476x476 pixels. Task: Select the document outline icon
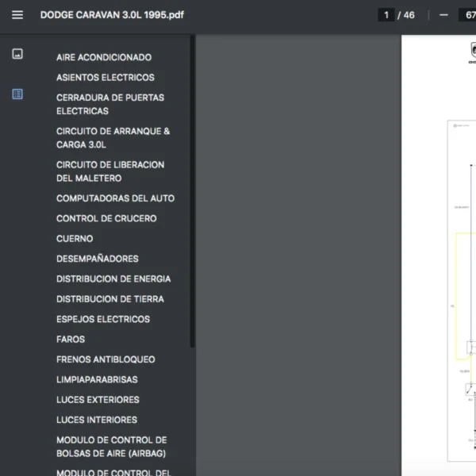(x=17, y=94)
